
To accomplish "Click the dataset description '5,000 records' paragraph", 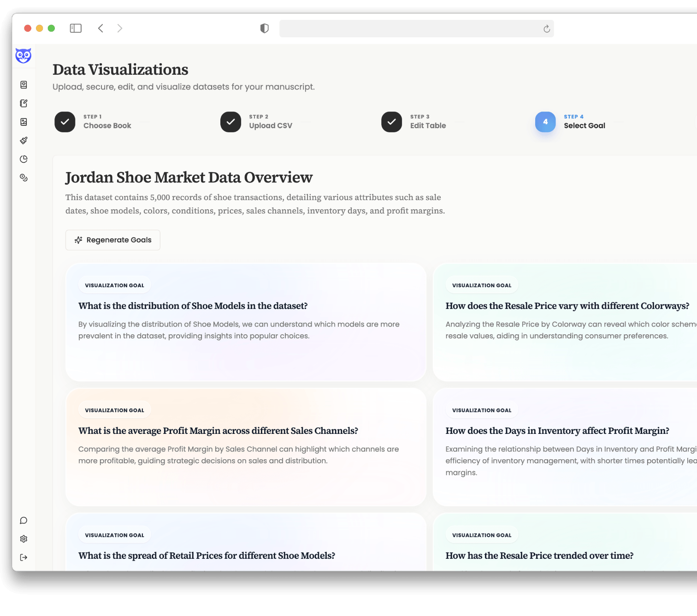I will [255, 204].
